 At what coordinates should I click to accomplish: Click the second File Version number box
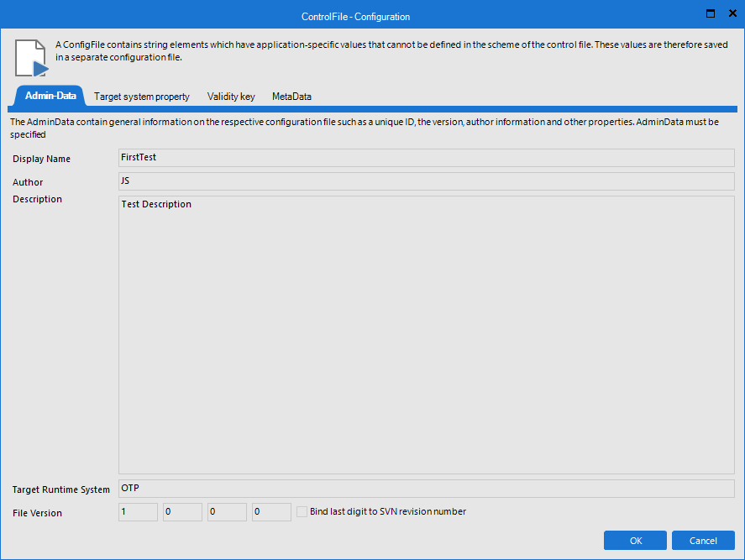tap(181, 511)
